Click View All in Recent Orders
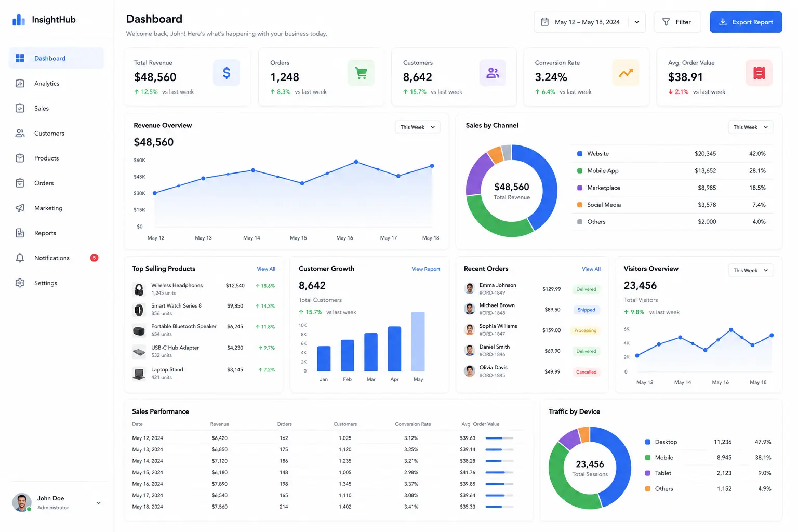Image resolution: width=798 pixels, height=532 pixels. [x=591, y=269]
